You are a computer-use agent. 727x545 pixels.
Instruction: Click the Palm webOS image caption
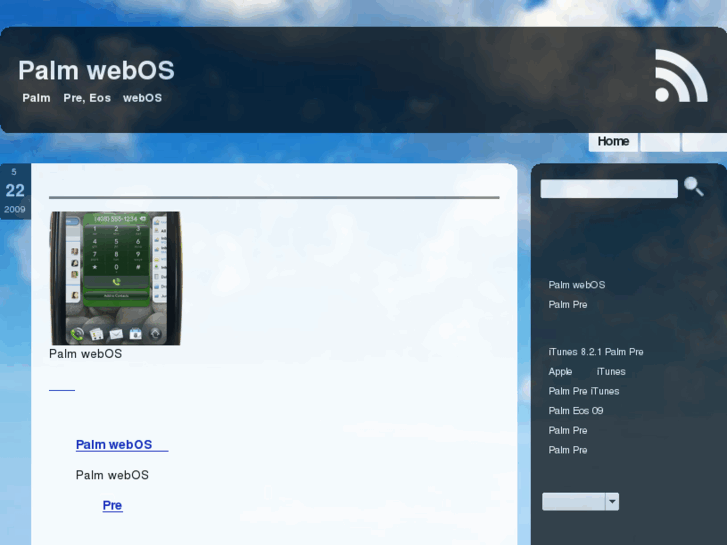pos(85,354)
